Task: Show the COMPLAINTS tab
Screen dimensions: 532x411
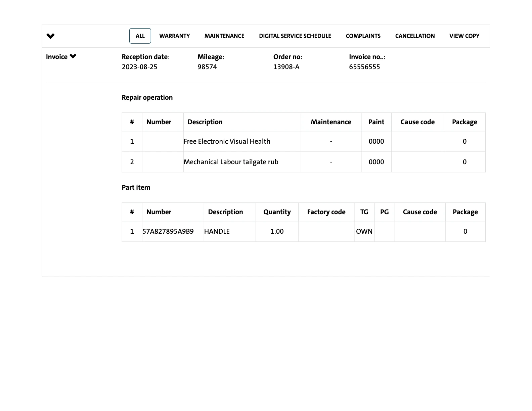Action: [363, 36]
